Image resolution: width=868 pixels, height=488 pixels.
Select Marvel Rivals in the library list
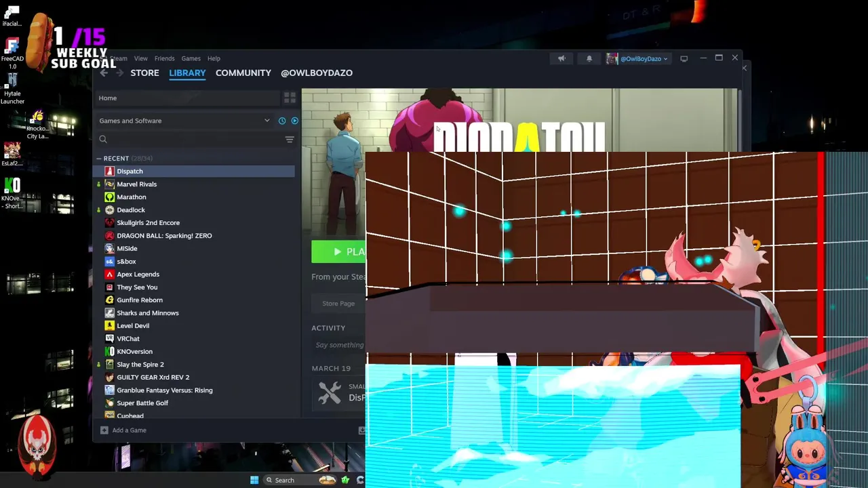tap(194, 184)
